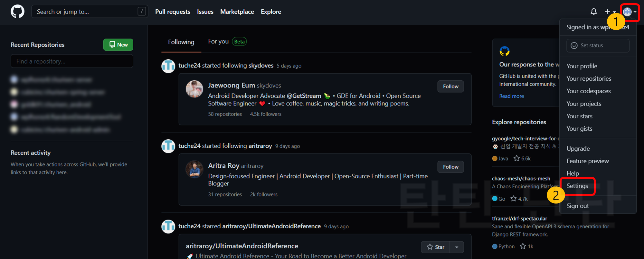644x259 pixels.
Task: Click the smiley icon in Set status
Action: (574, 45)
